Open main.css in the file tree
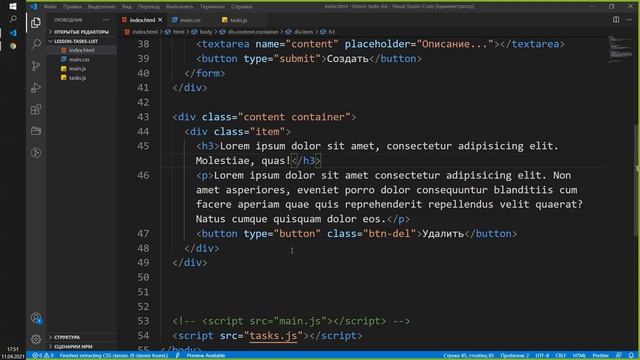The width and height of the screenshot is (640, 360). point(79,60)
